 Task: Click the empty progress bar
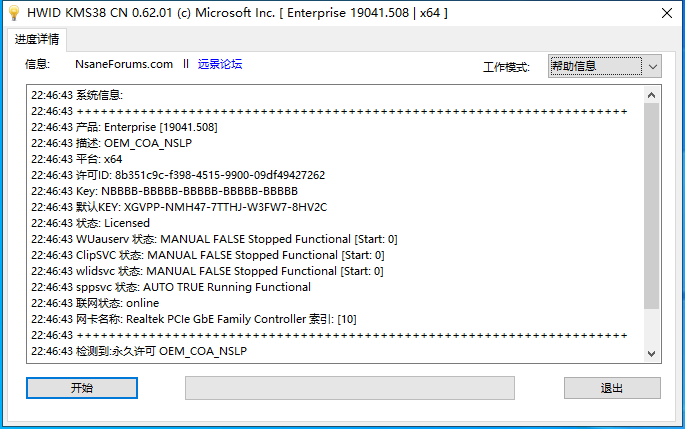coord(349,388)
